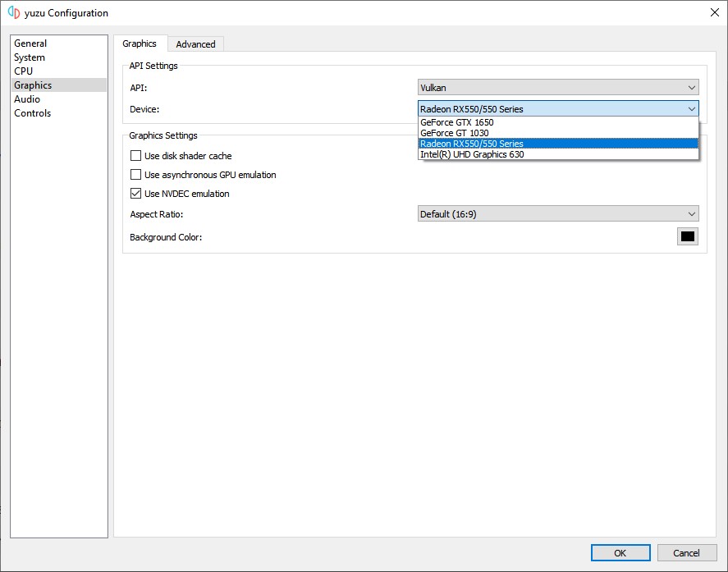Image resolution: width=728 pixels, height=572 pixels.
Task: Disable NVDEC emulation
Action: [135, 193]
